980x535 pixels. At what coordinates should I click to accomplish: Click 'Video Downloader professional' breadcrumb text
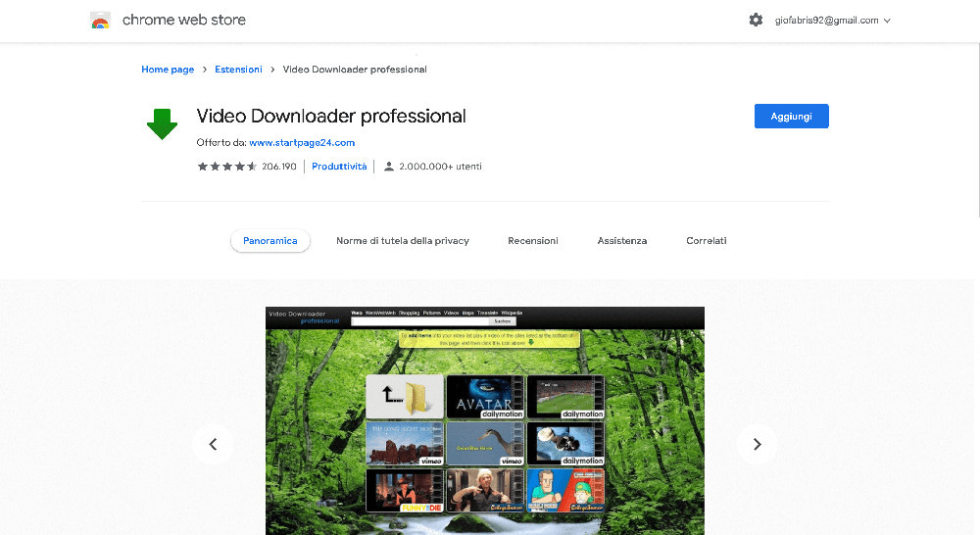pos(355,70)
